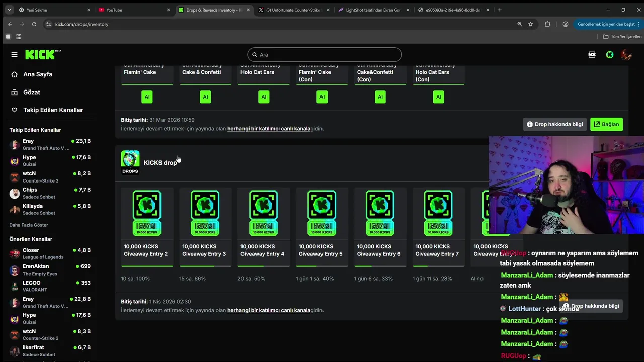The image size is (644, 362).
Task: Open the apps grid icon in bookmarks bar
Action: (19, 37)
